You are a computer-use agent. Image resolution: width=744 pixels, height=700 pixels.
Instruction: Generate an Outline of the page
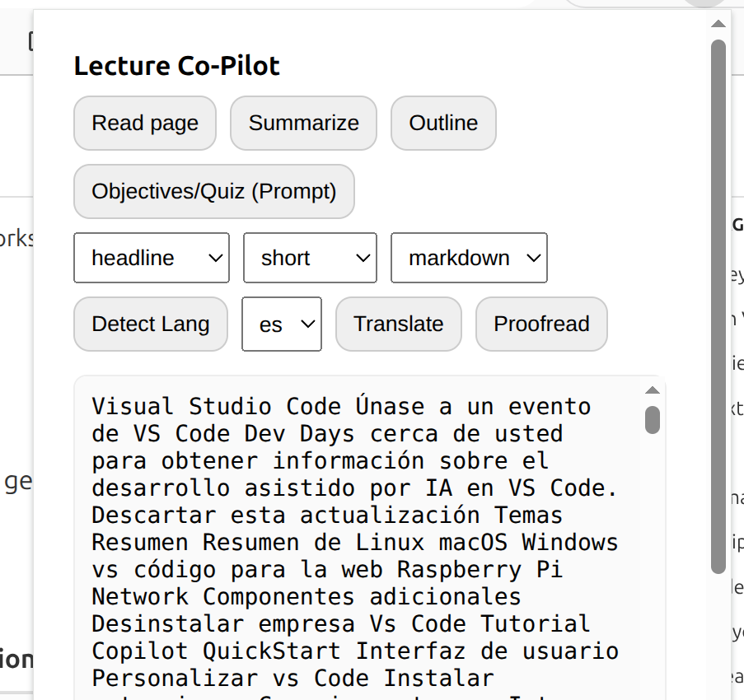[443, 124]
